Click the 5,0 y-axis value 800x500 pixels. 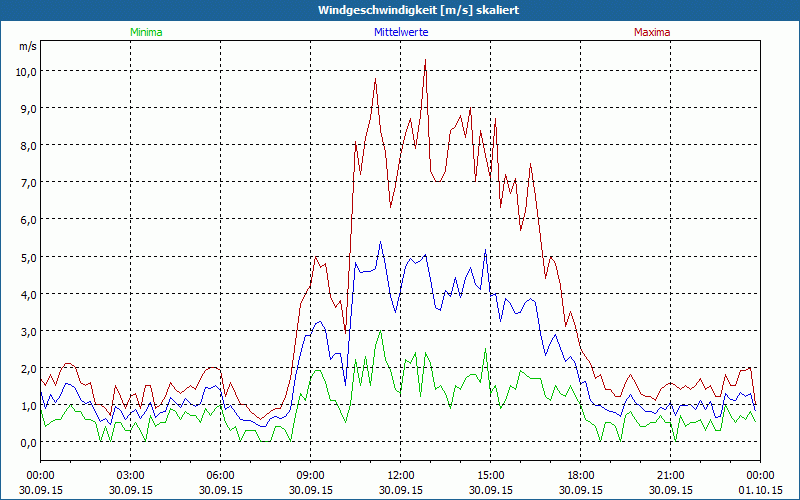point(27,257)
